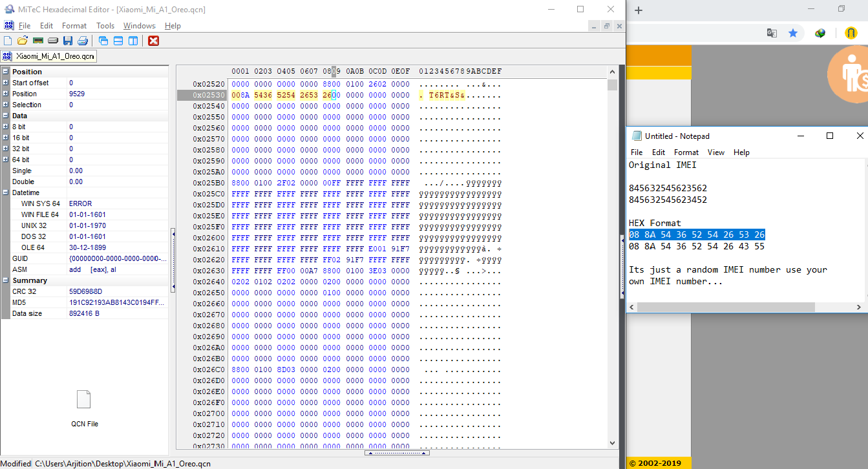This screenshot has width=868, height=469.
Task: Select offset row 0x02530
Action: point(208,96)
